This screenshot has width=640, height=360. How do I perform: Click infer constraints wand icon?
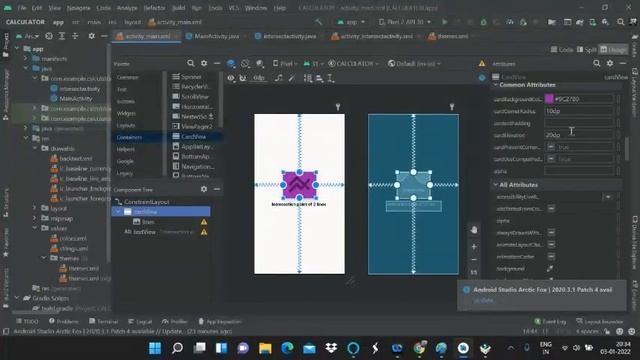(291, 78)
